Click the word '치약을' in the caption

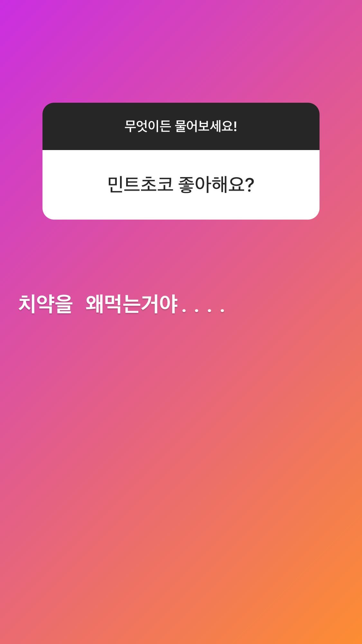(45, 304)
